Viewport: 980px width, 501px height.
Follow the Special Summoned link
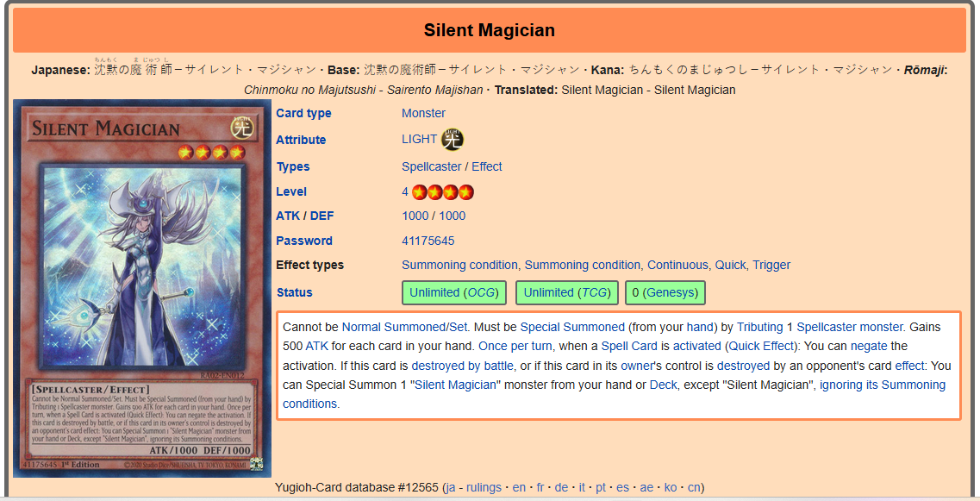572,327
